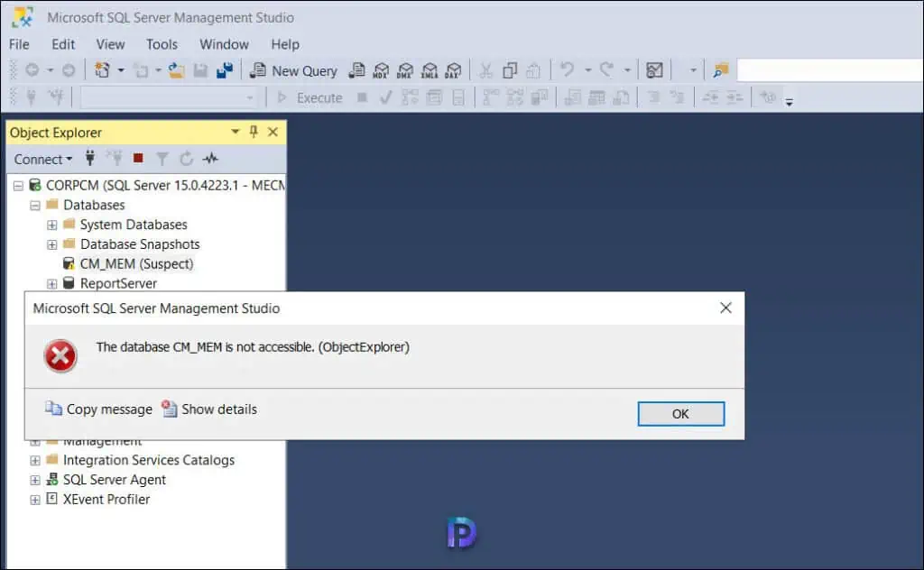Select the CORPCM server node text
Screen dimensions: 924x570
pos(165,185)
